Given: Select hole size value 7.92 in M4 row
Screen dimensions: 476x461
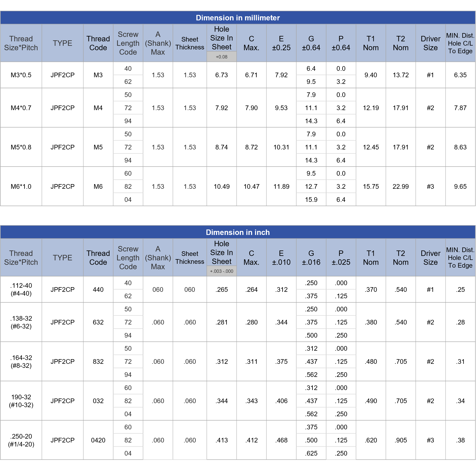Looking at the screenshot, I should 222,108.
